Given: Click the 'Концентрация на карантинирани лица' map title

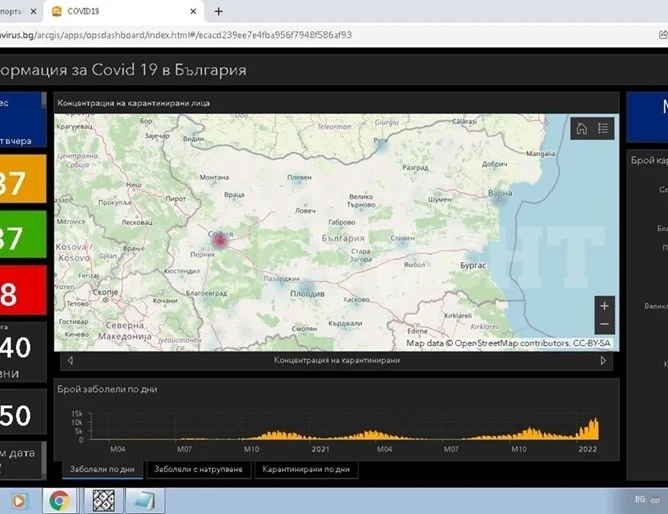Looking at the screenshot, I should [133, 103].
